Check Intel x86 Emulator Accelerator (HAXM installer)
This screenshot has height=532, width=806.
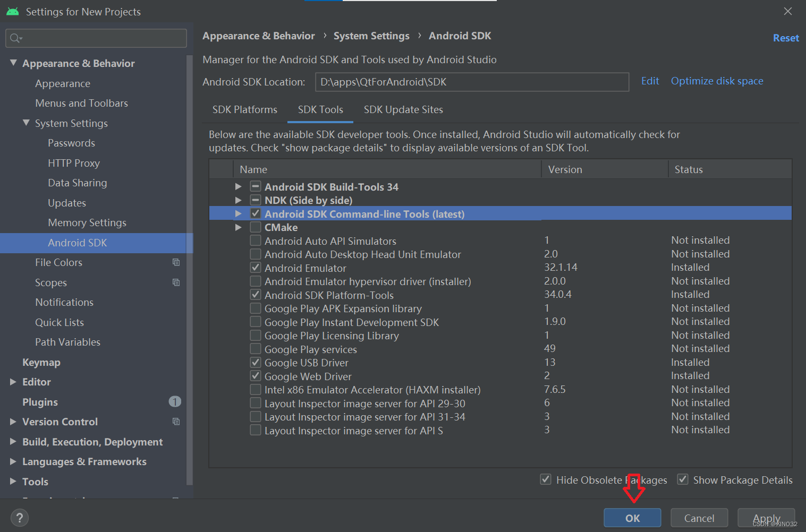[256, 390]
